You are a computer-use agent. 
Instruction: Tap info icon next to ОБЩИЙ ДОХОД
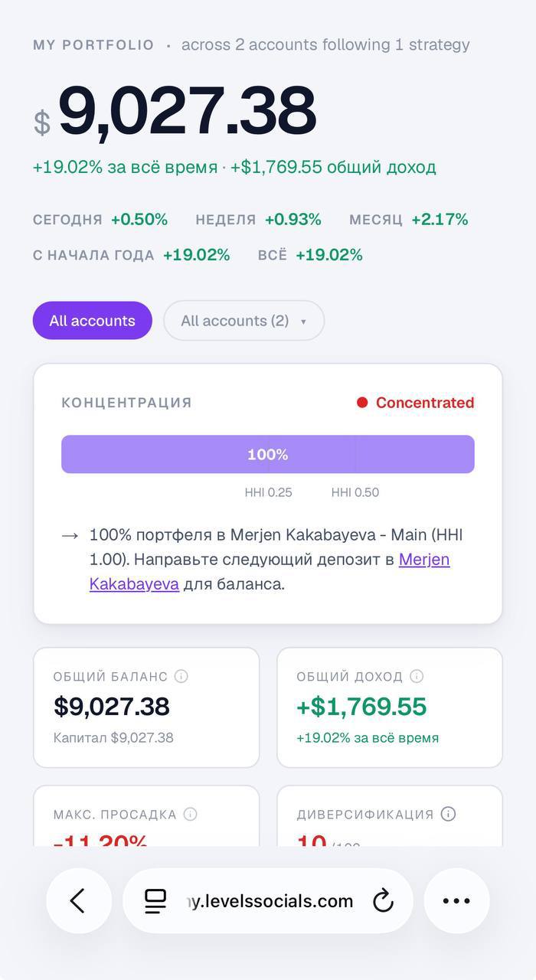click(417, 676)
